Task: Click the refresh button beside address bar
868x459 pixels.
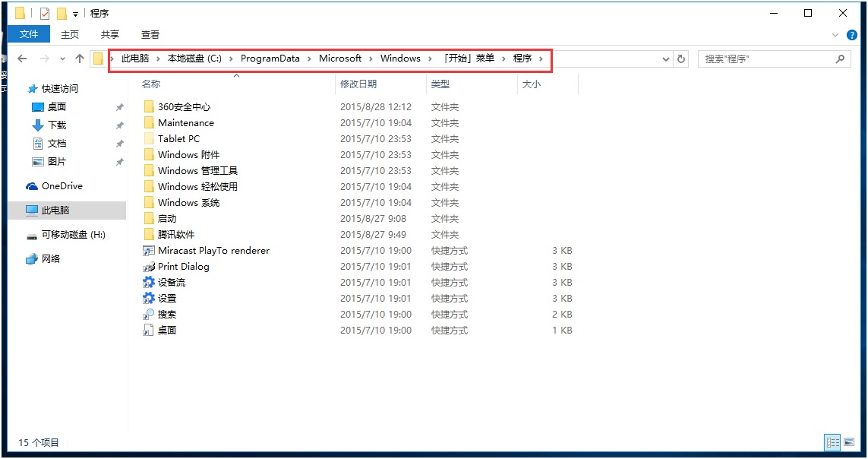Action: pos(681,59)
